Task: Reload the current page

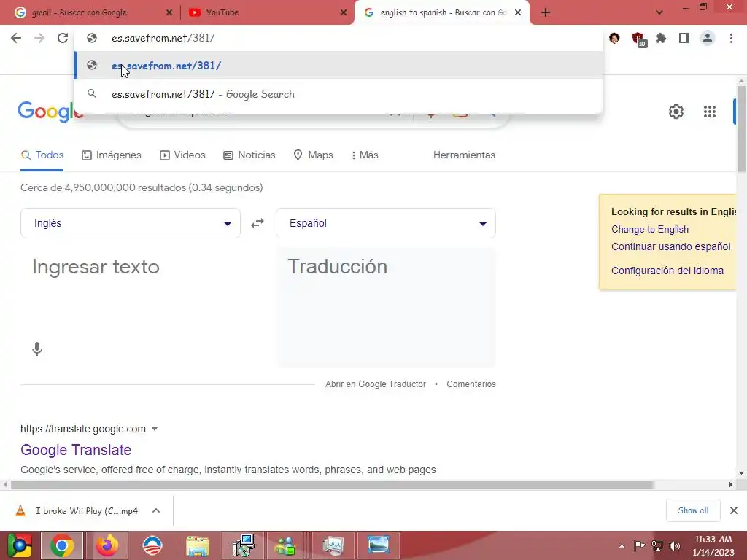Action: point(63,38)
